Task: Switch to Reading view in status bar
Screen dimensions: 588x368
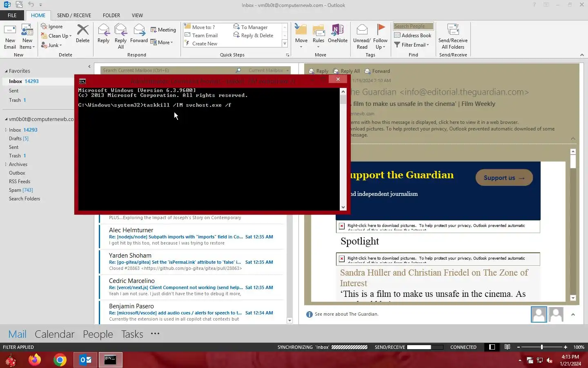Action: click(x=507, y=347)
